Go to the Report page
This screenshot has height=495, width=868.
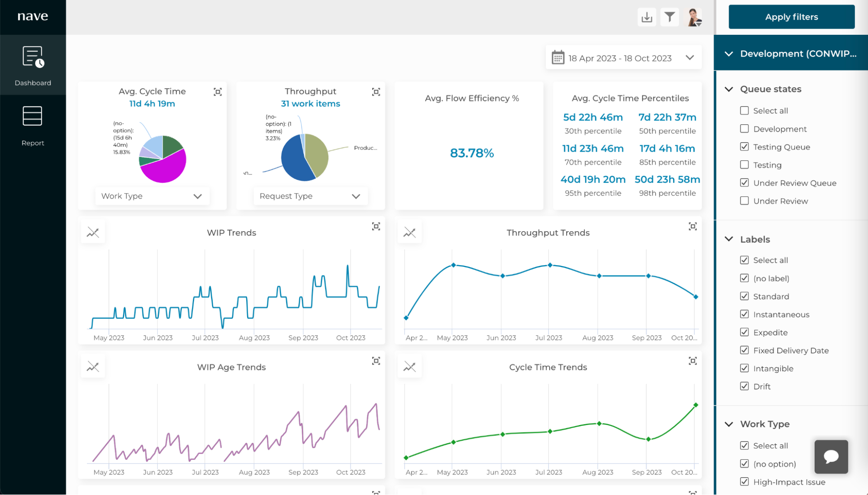tap(33, 126)
